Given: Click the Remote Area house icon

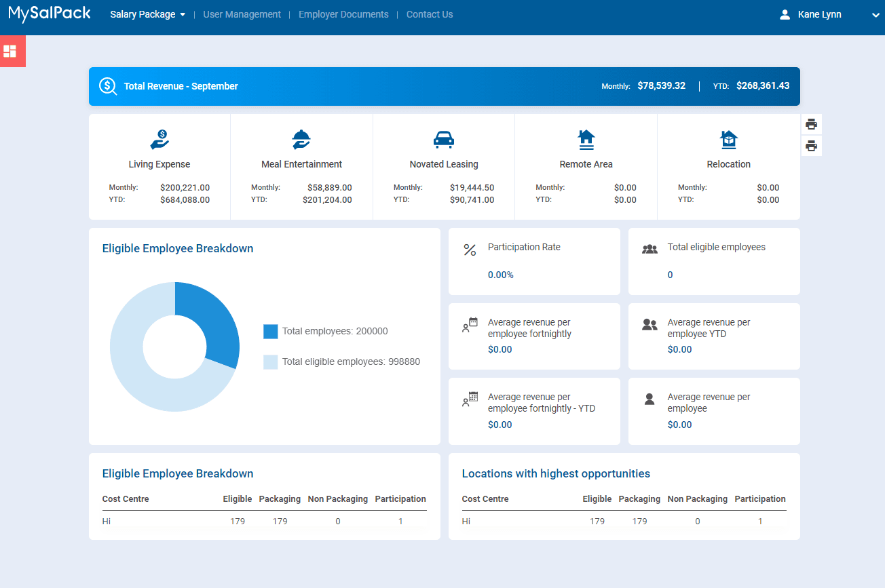Looking at the screenshot, I should (x=586, y=140).
